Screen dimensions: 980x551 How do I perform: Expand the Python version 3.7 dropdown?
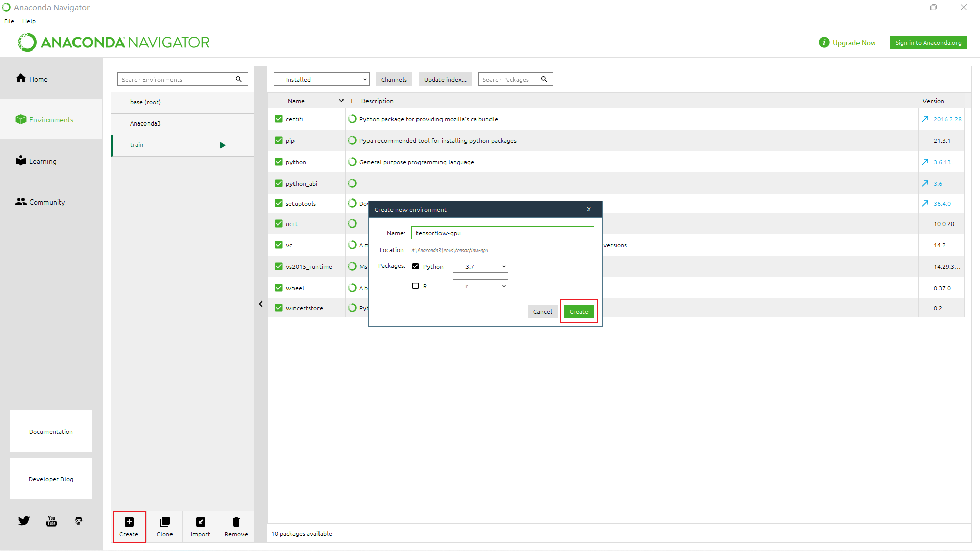(503, 266)
